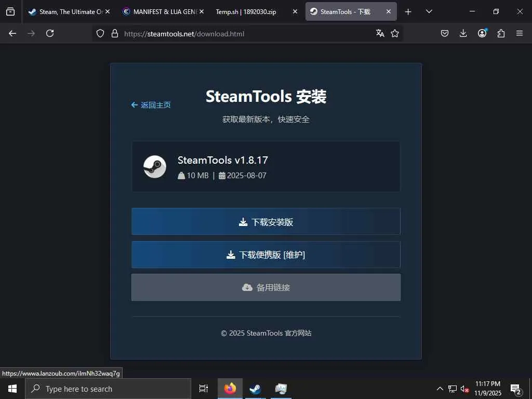Close the Steam, The Ultimate tab
Viewport: 532px width, 399px height.
click(x=108, y=11)
